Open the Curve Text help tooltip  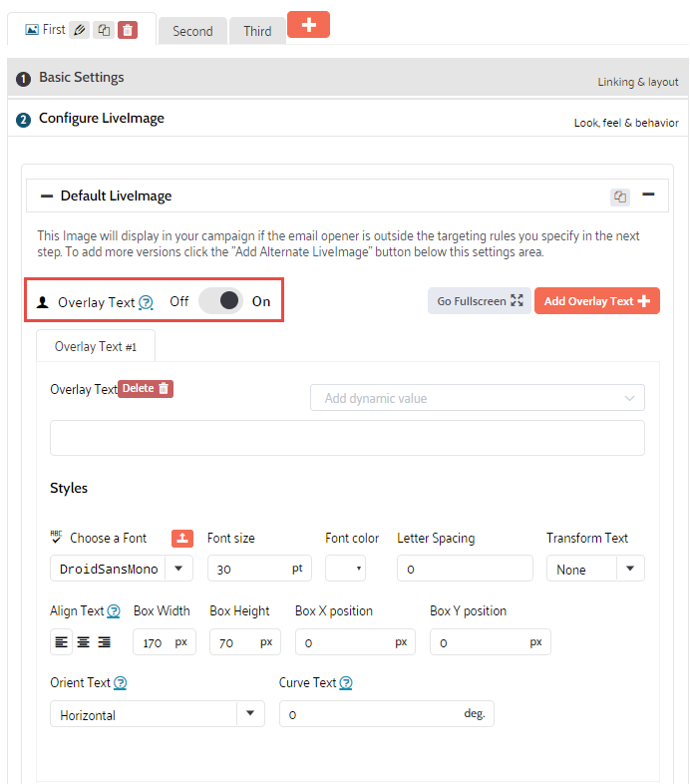pos(346,683)
